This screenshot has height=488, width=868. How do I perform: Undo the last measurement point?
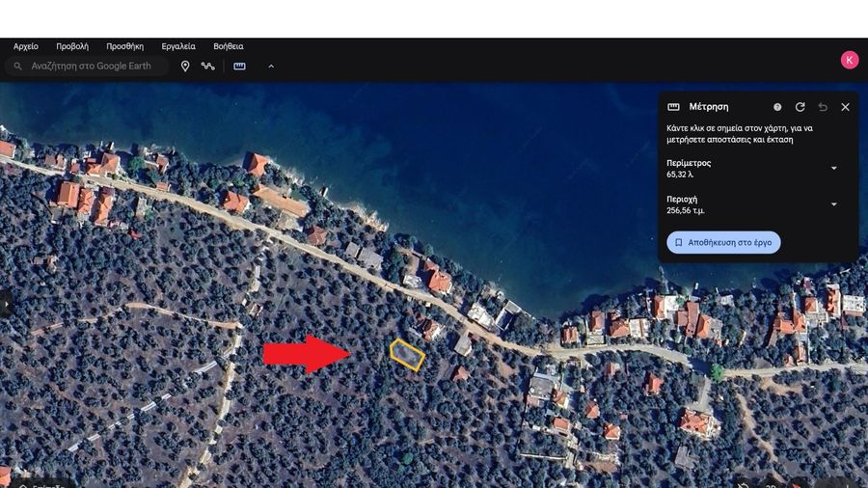pyautogui.click(x=823, y=107)
